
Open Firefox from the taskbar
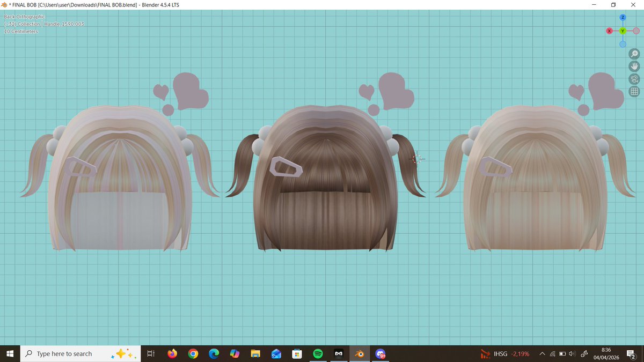[172, 353]
